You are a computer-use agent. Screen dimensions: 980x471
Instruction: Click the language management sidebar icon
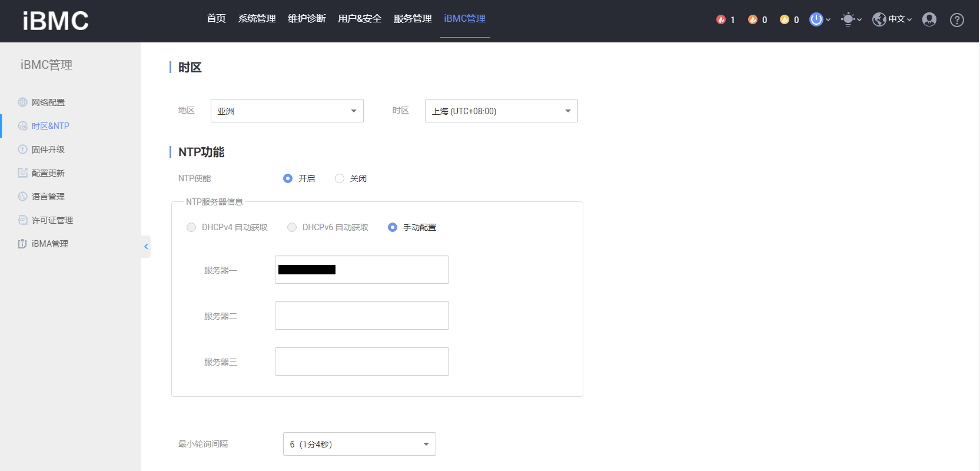(22, 197)
